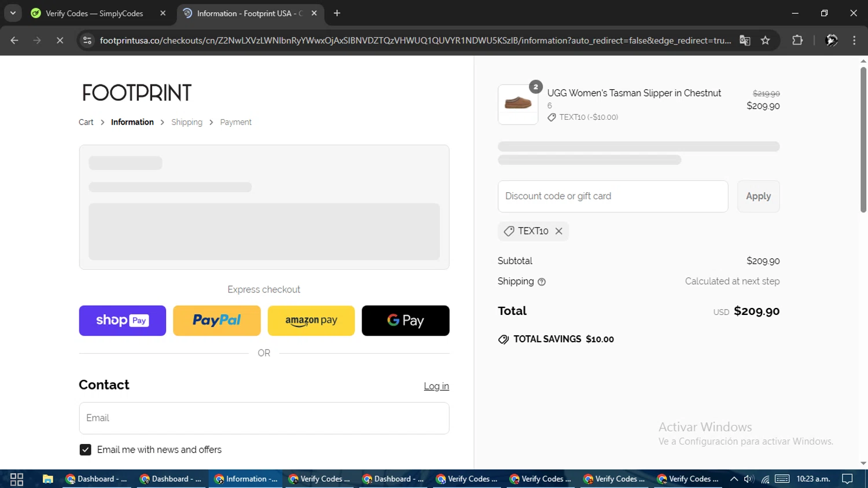Open the notification center
Screen dimensions: 868x488
click(x=848, y=479)
